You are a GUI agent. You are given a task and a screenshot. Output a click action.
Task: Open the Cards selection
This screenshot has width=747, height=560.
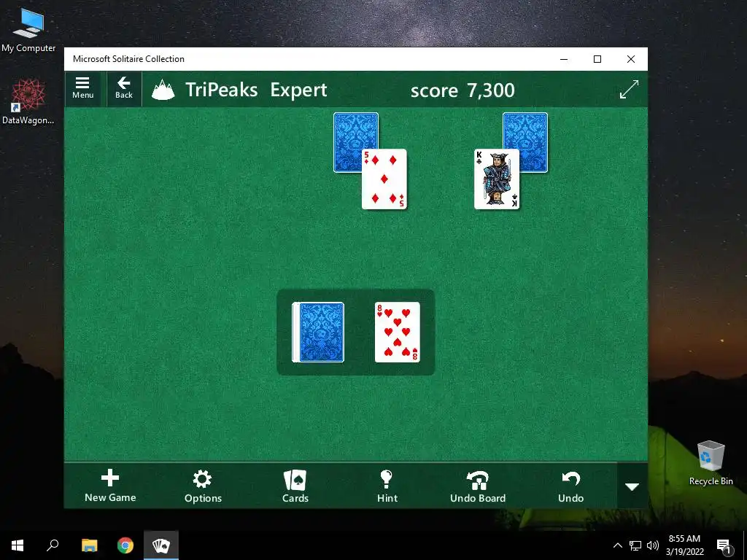(295, 486)
